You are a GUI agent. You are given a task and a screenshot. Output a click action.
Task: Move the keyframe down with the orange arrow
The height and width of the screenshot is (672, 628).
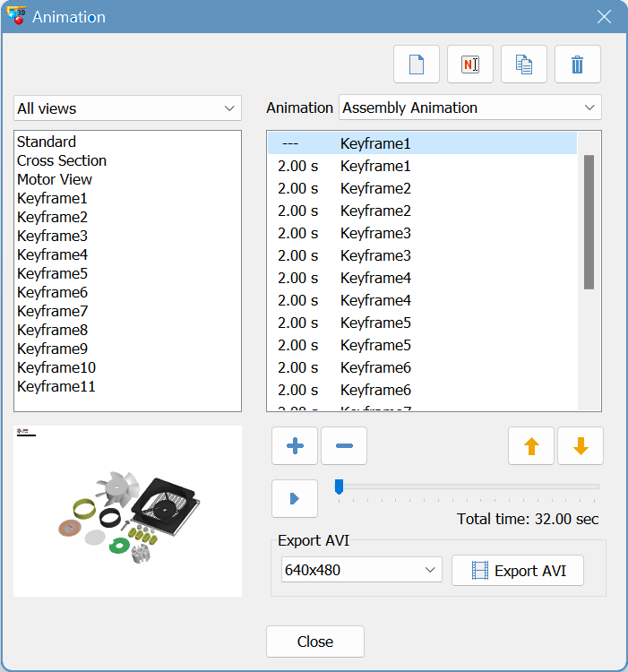point(581,446)
